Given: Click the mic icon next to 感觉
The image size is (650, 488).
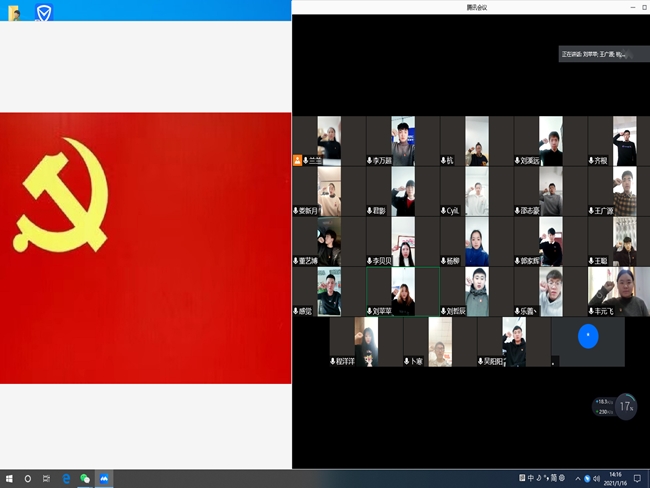Looking at the screenshot, I should point(296,311).
